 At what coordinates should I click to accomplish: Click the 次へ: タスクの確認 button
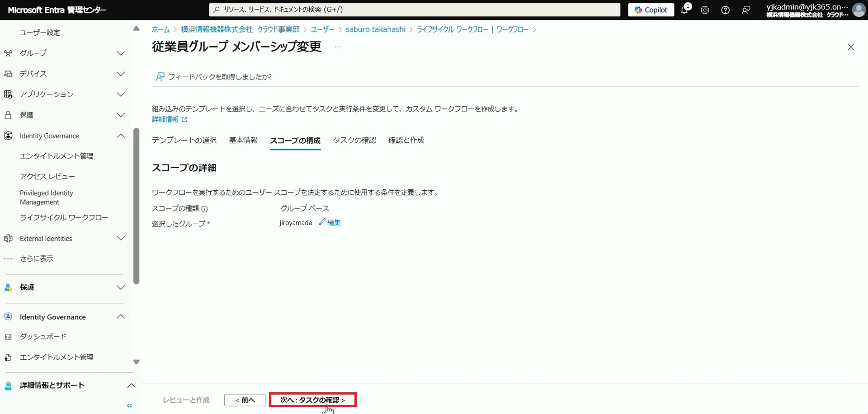click(x=312, y=400)
